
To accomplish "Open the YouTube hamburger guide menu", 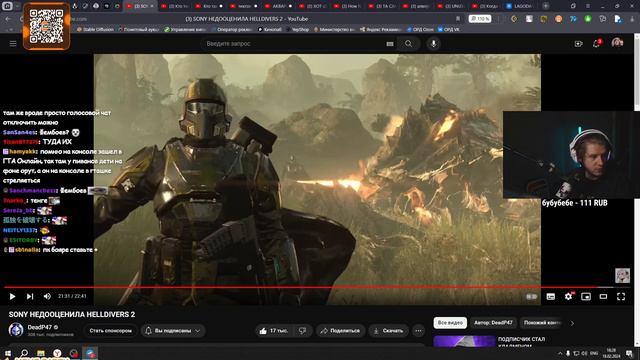I will coord(13,43).
